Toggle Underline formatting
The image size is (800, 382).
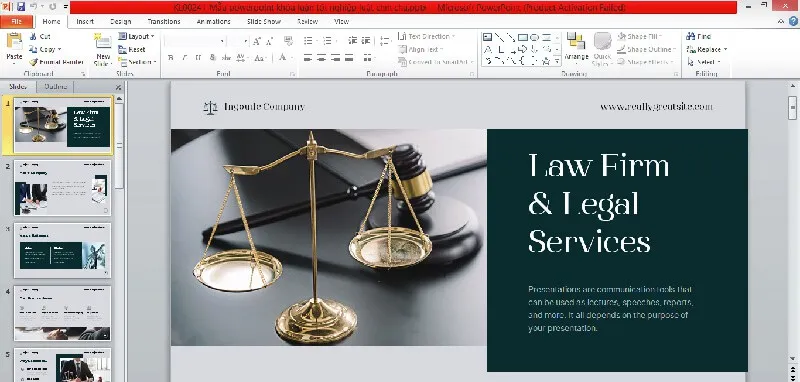(x=198, y=58)
